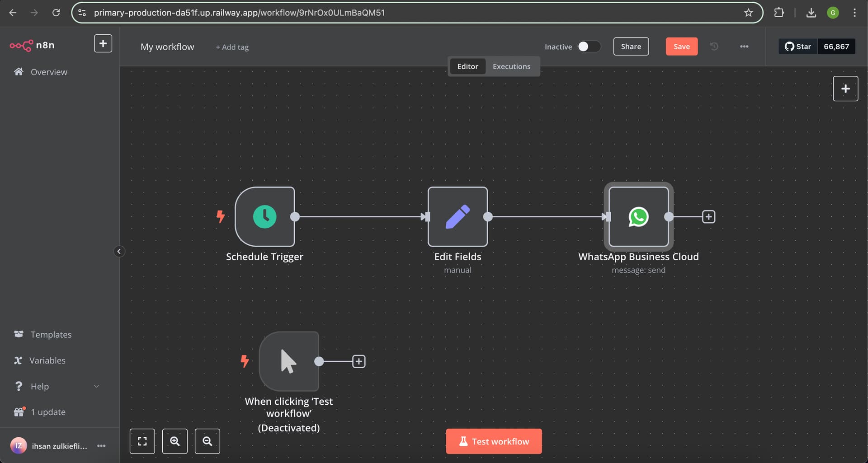Screen dimensions: 868x463
Task: Click the deactivated manual trigger node
Action: tap(288, 361)
